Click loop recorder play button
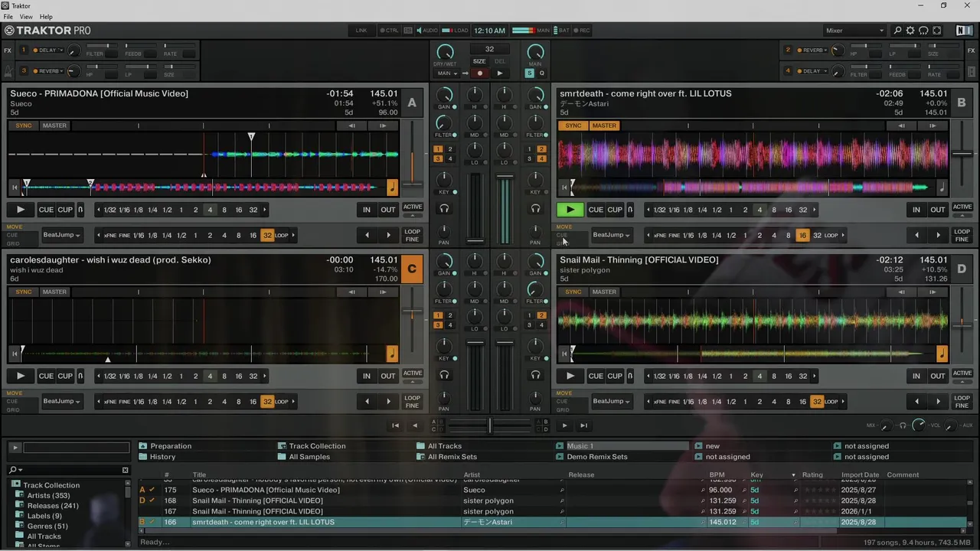Image resolution: width=980 pixels, height=551 pixels. [x=500, y=73]
